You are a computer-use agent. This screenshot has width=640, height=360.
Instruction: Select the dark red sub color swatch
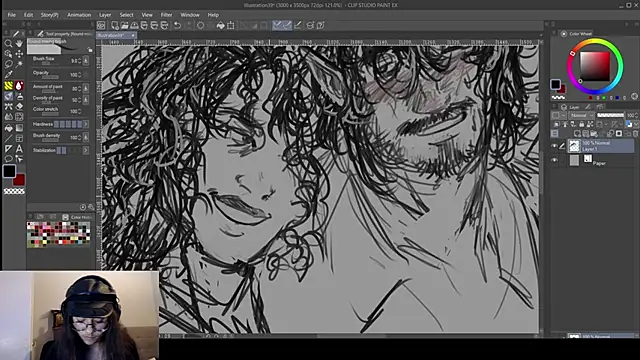pos(19,180)
